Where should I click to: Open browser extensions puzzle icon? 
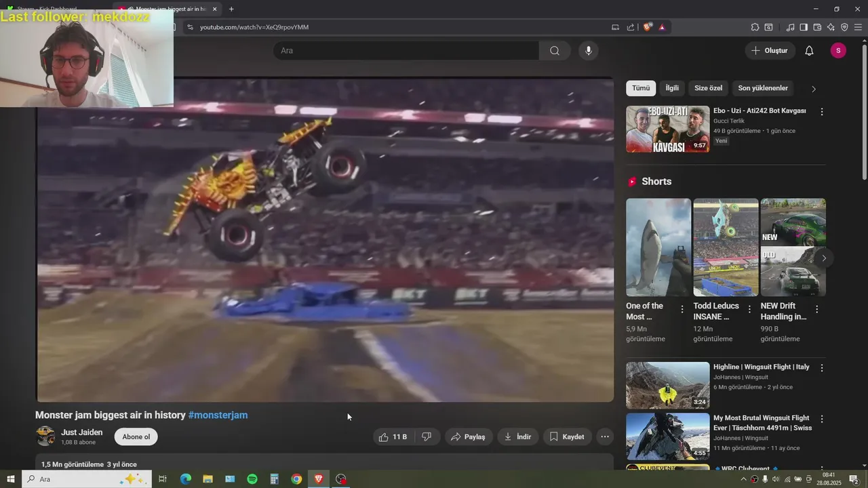[755, 27]
